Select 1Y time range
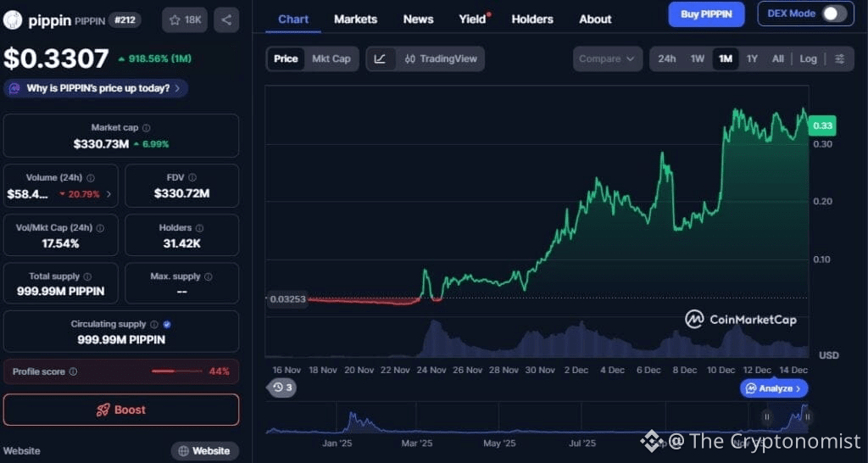868x463 pixels. click(x=752, y=59)
